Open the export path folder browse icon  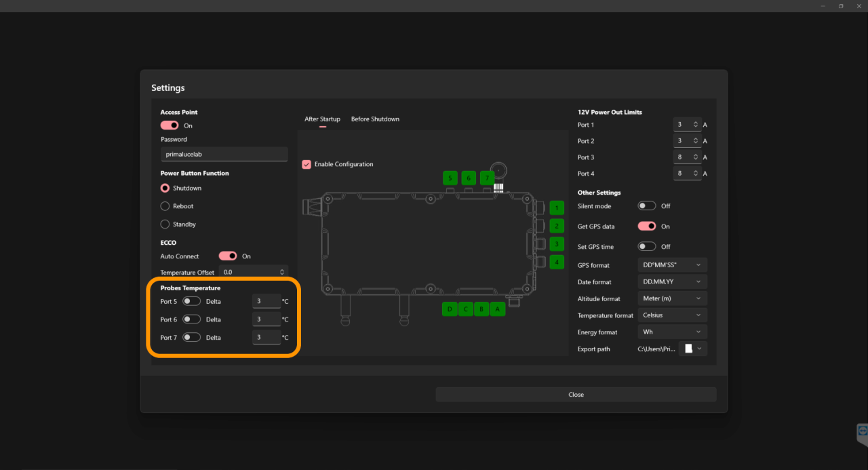(x=689, y=349)
